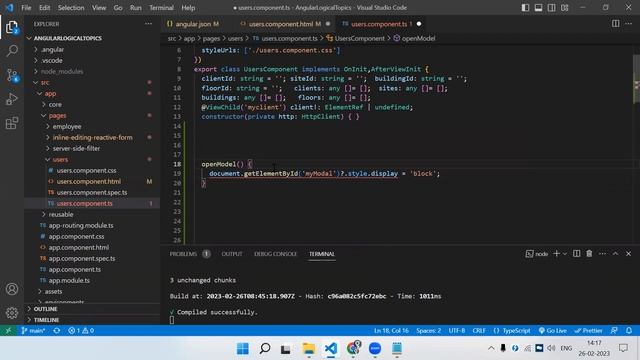
Task: Switch to the DEBUG CONSOLE tab
Action: click(x=276, y=254)
